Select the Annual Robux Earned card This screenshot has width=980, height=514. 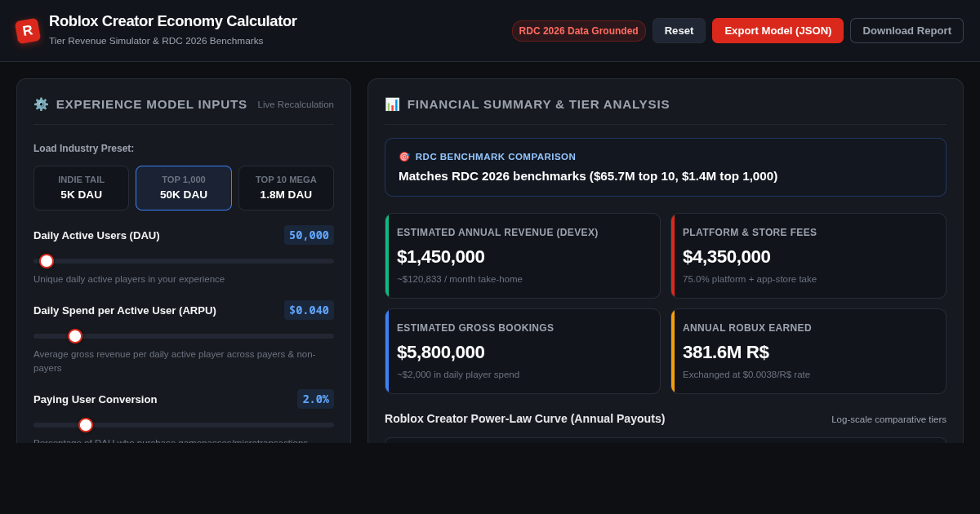(x=808, y=352)
